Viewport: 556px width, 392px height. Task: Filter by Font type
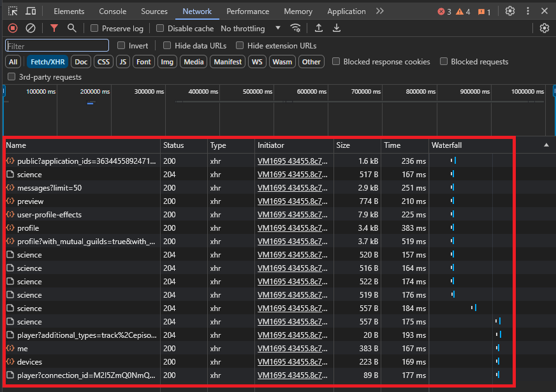pyautogui.click(x=143, y=62)
